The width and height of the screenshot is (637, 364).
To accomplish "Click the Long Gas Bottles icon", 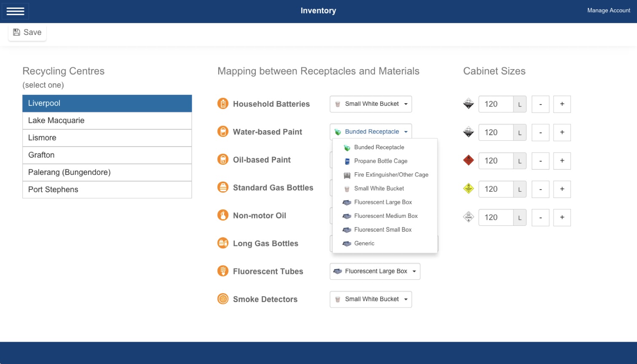I will 223,243.
